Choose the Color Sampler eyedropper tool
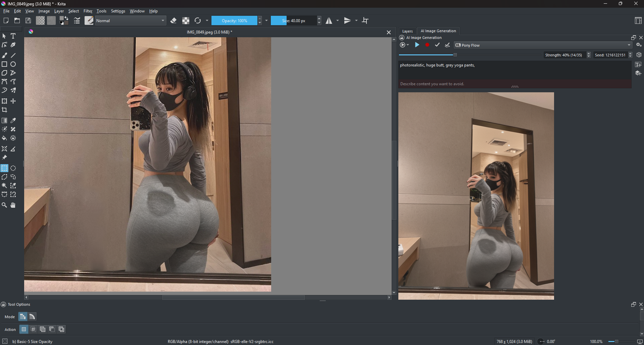The width and height of the screenshot is (644, 345). click(13, 120)
